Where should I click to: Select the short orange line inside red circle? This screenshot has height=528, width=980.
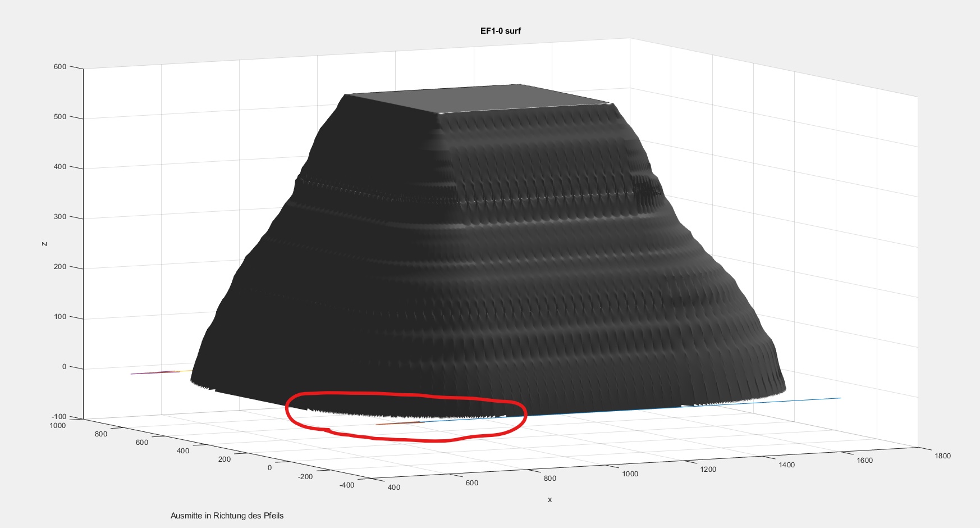pos(399,424)
